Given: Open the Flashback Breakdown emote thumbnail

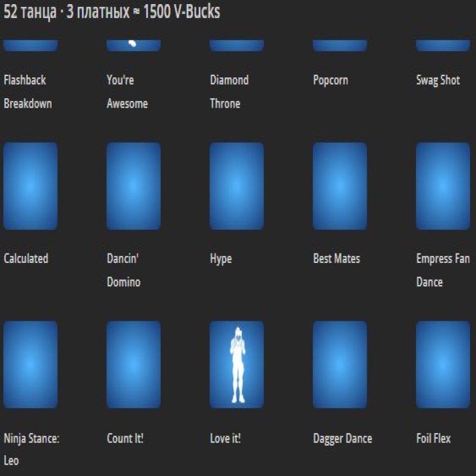Looking at the screenshot, I should tap(30, 44).
